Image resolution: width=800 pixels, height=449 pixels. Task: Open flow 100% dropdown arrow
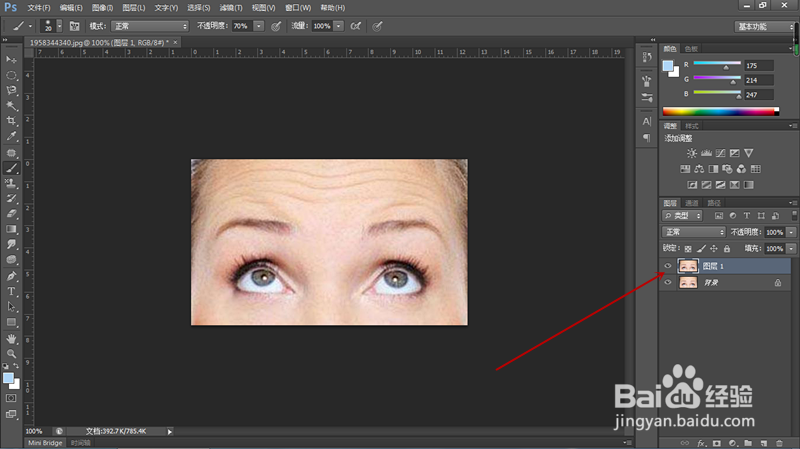338,26
